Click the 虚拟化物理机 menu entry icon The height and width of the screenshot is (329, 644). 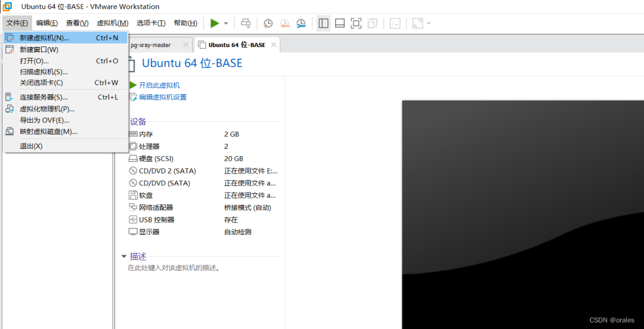coord(10,109)
